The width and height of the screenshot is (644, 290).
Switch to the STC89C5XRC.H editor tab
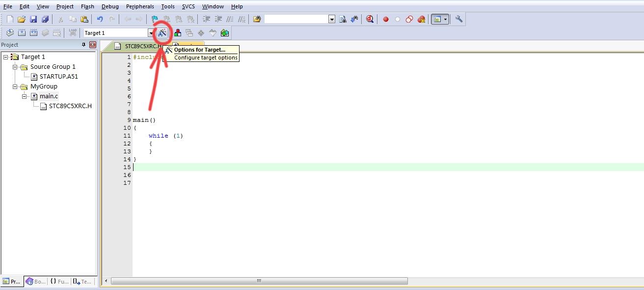click(x=137, y=46)
